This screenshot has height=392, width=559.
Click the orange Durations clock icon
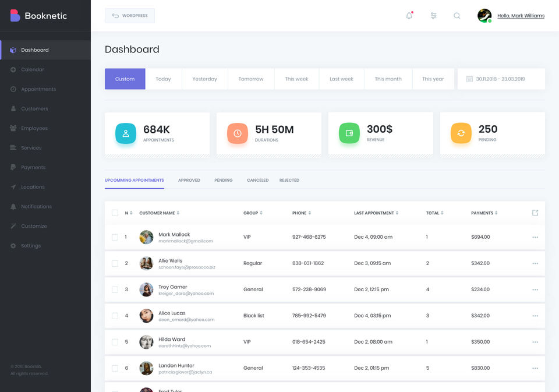tap(238, 133)
